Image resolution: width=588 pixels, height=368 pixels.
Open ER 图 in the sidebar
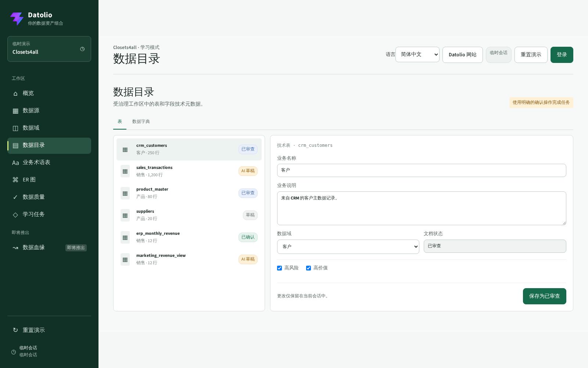click(49, 180)
